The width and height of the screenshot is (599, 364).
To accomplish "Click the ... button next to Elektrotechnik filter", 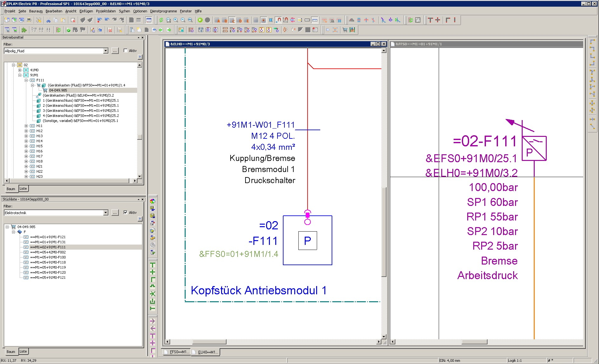I will [115, 213].
